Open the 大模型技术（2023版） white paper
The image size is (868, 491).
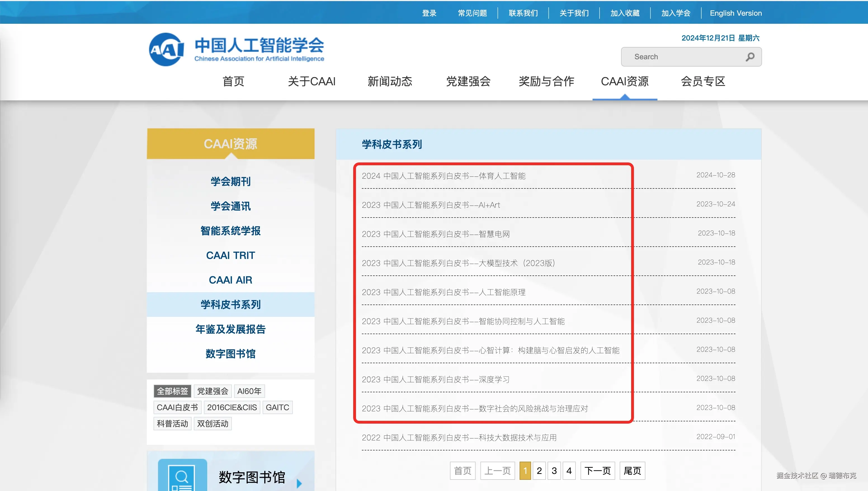[x=459, y=263]
